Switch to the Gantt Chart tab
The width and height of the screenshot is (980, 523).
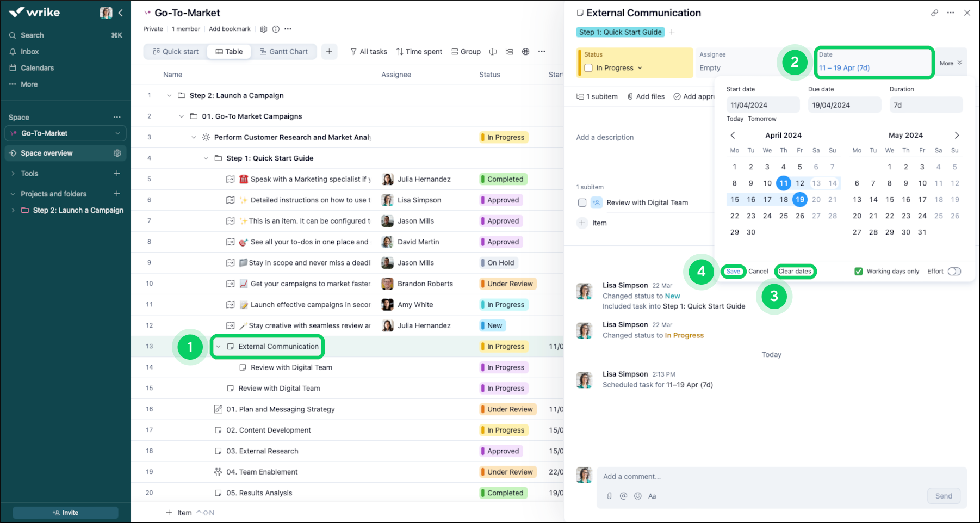click(x=283, y=52)
